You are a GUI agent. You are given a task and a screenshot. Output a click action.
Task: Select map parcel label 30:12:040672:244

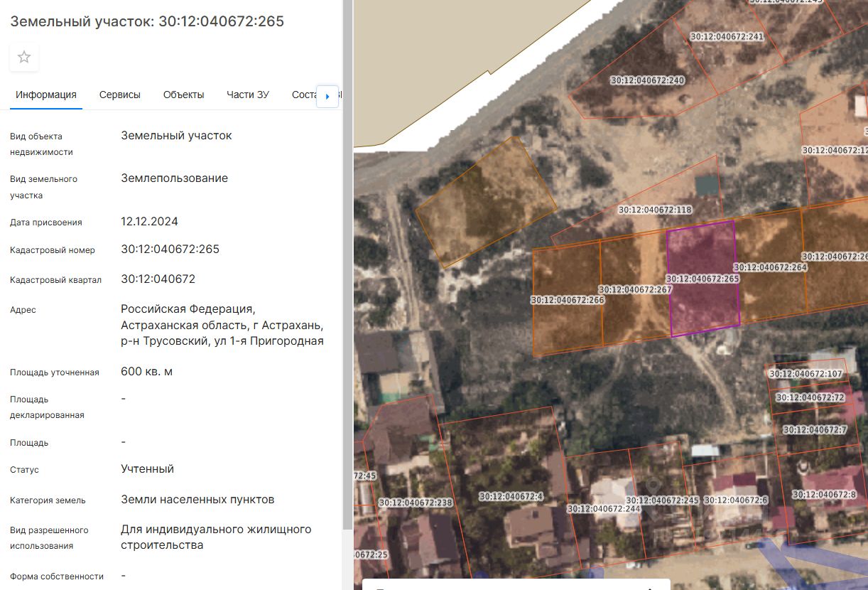604,508
